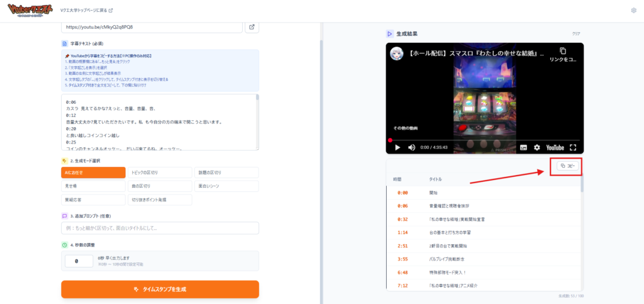
Task: Mute the video with the speaker icon
Action: point(412,147)
